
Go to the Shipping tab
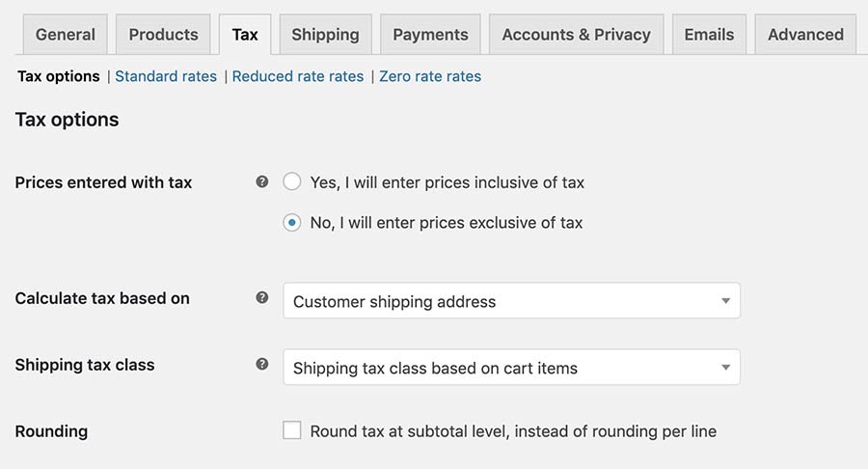pyautogui.click(x=325, y=35)
